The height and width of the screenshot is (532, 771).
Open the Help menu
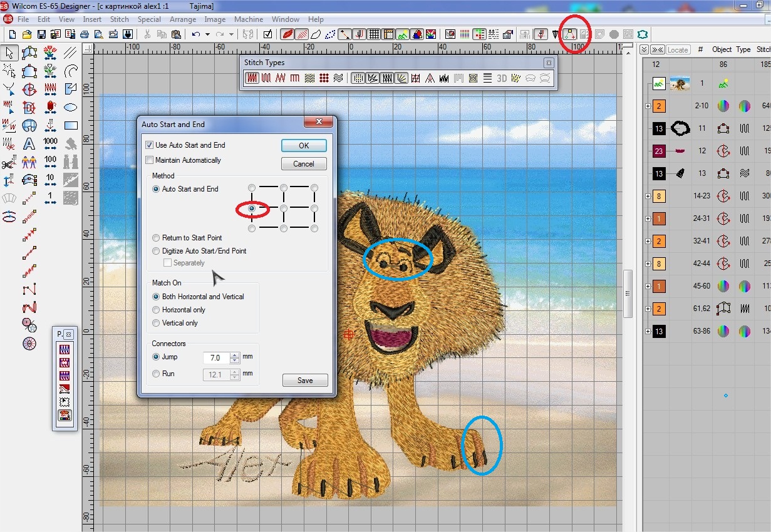click(x=316, y=19)
